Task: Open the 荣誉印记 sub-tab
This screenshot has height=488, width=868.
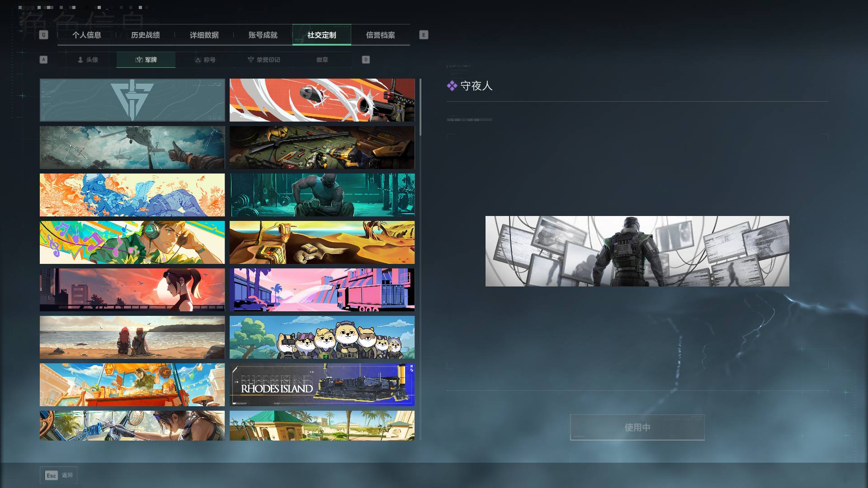Action: (x=264, y=60)
